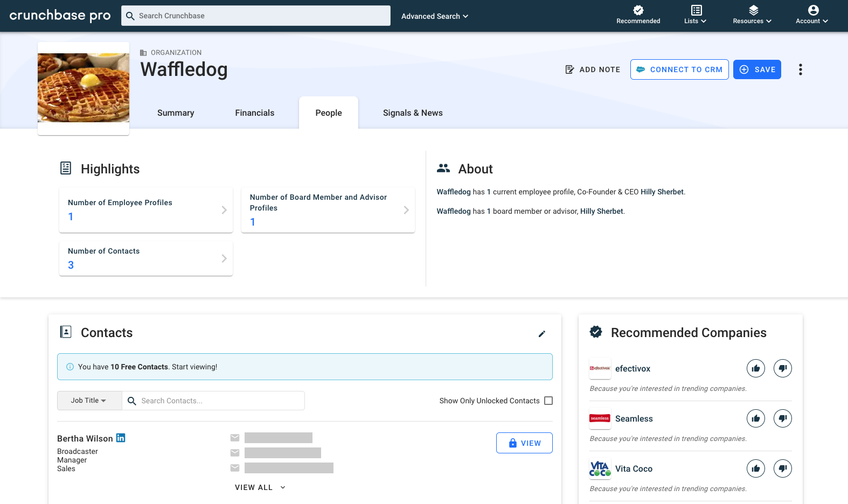The height and width of the screenshot is (504, 848).
Task: Click the Contacts section icon
Action: (66, 332)
